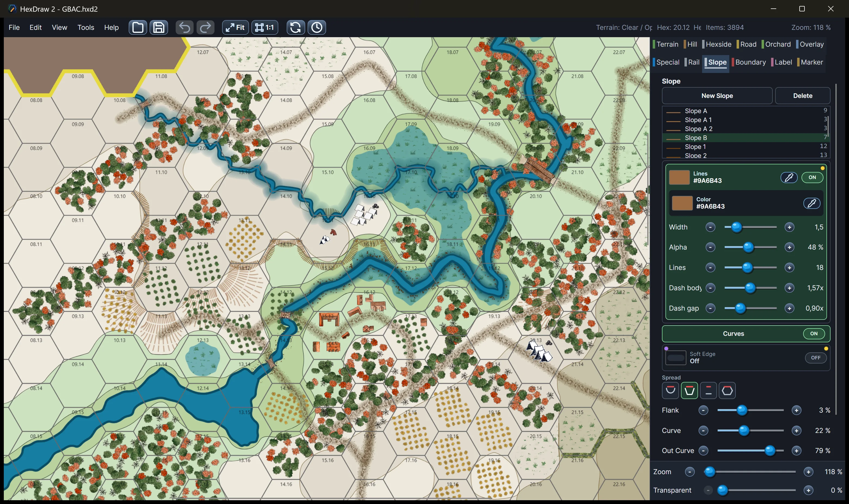Switch to the Boundary tab
The height and width of the screenshot is (504, 849).
749,62
